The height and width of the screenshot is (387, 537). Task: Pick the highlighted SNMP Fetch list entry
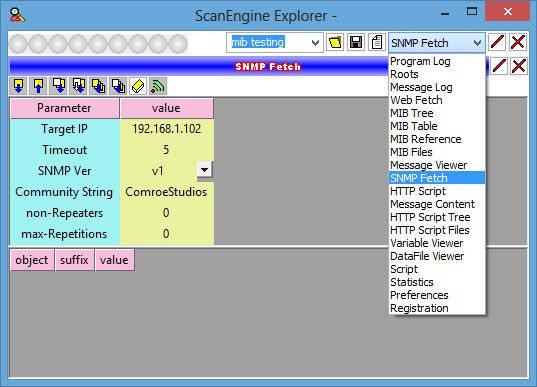437,178
